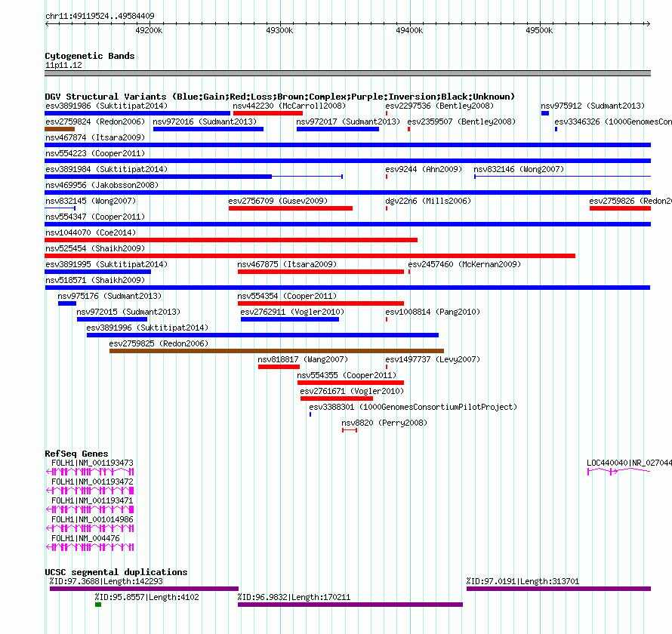The image size is (672, 634).
Task: Open esv2759824 (Redon2006) complex variant
Action: pos(60,129)
